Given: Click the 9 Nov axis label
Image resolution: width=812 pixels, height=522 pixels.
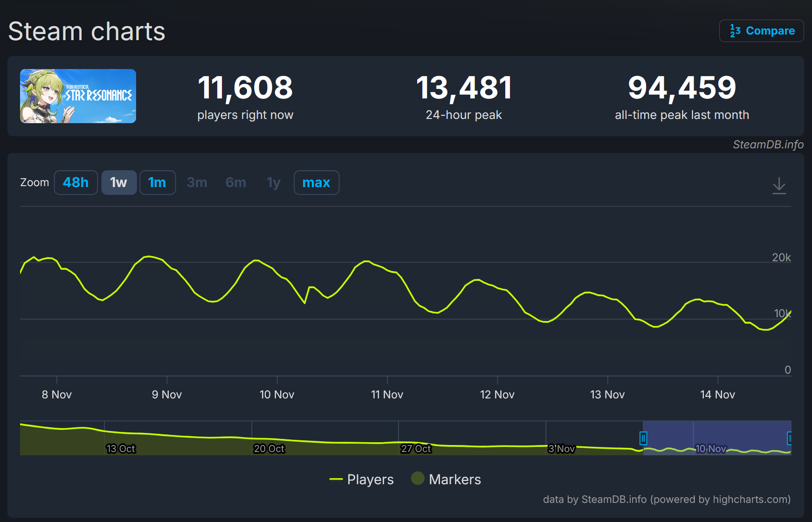Looking at the screenshot, I should (x=167, y=395).
